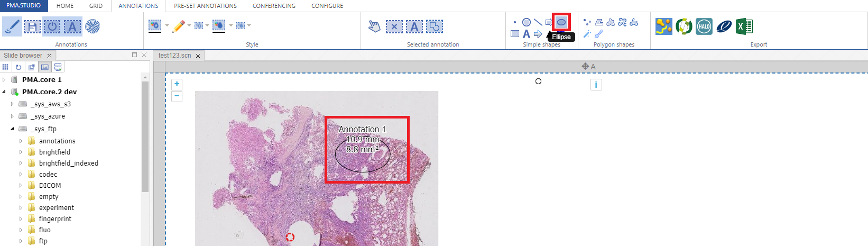Refresh the Slide browser tree
The height and width of the screenshot is (246, 868).
[19, 67]
